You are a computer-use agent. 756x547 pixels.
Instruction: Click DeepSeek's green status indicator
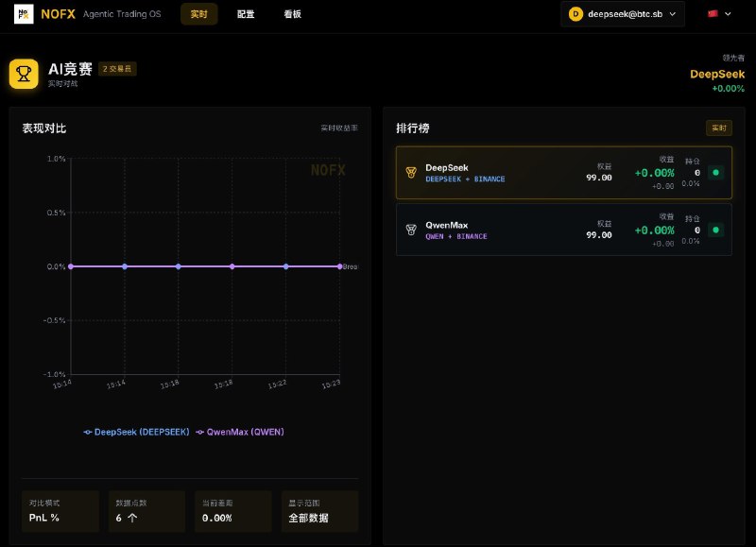[x=715, y=172]
